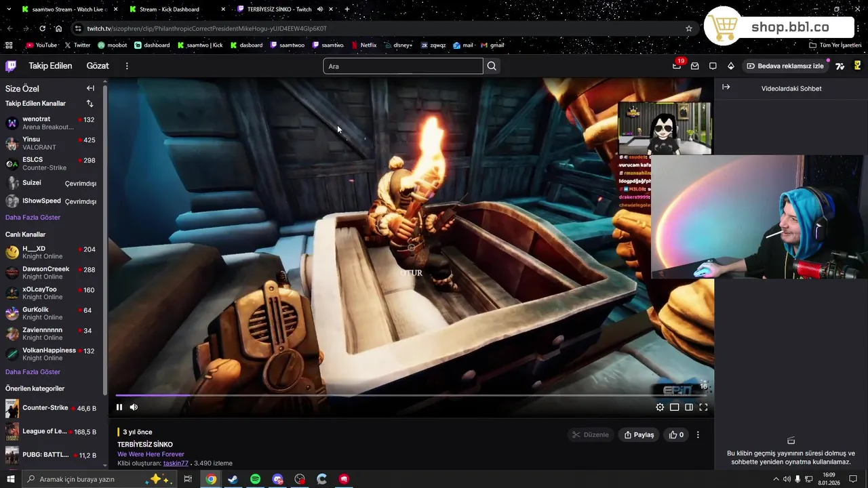Reload the browser page
868x488 pixels.
[x=42, y=28]
